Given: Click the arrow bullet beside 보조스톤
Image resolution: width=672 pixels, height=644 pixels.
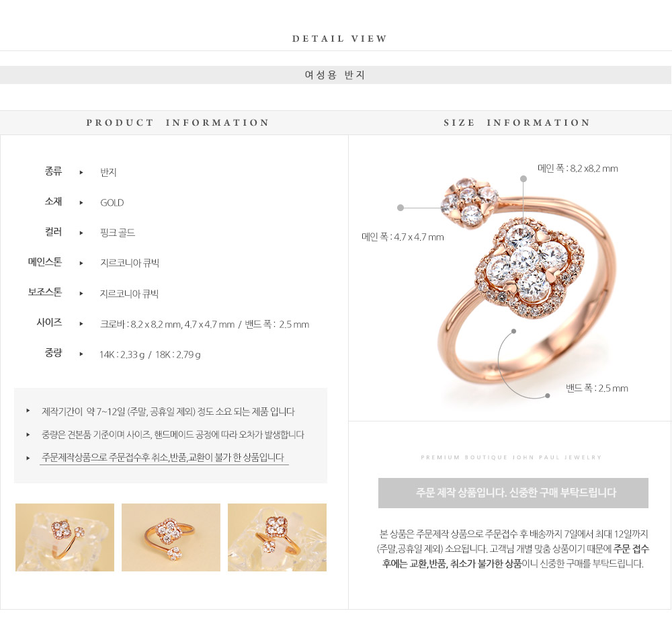Looking at the screenshot, I should pos(81,294).
